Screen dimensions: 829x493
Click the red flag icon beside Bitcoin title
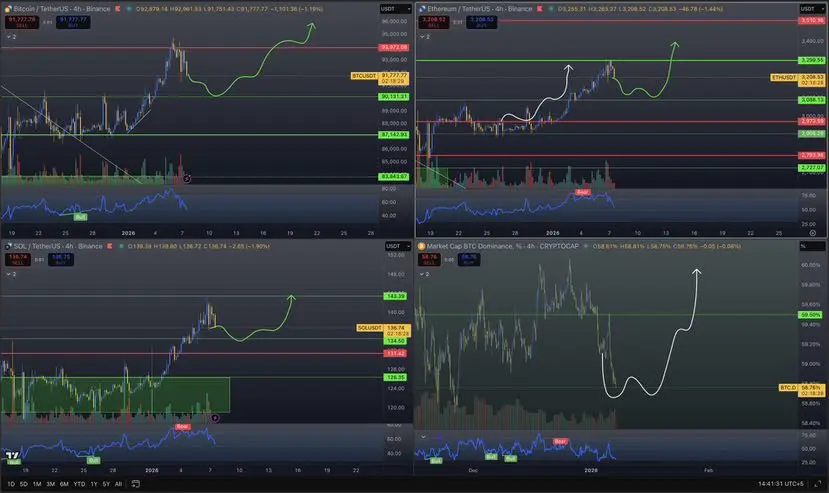[x=117, y=9]
